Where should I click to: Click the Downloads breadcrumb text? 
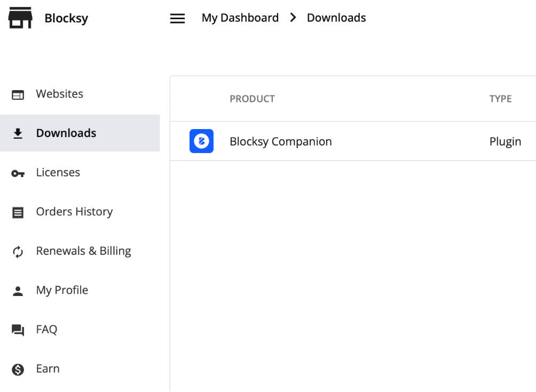point(336,18)
